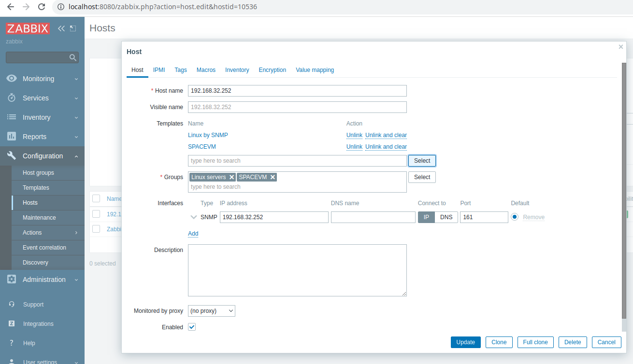Click the Services stopwatch icon

pos(12,98)
